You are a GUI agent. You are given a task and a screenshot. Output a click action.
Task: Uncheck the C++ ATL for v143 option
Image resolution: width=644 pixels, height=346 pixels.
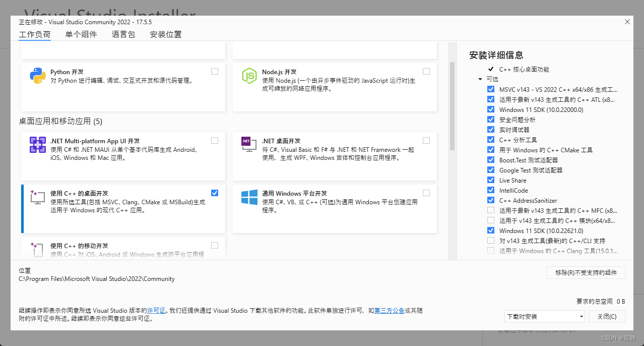pos(491,99)
